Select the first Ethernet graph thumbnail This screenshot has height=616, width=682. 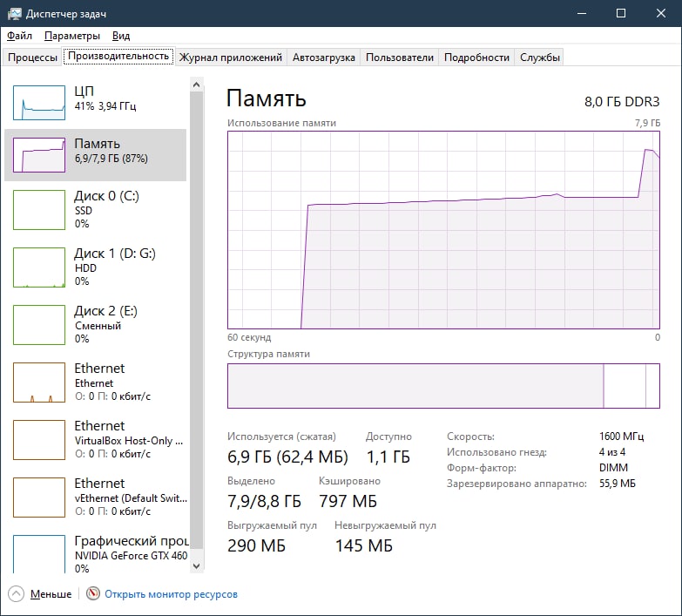point(39,382)
